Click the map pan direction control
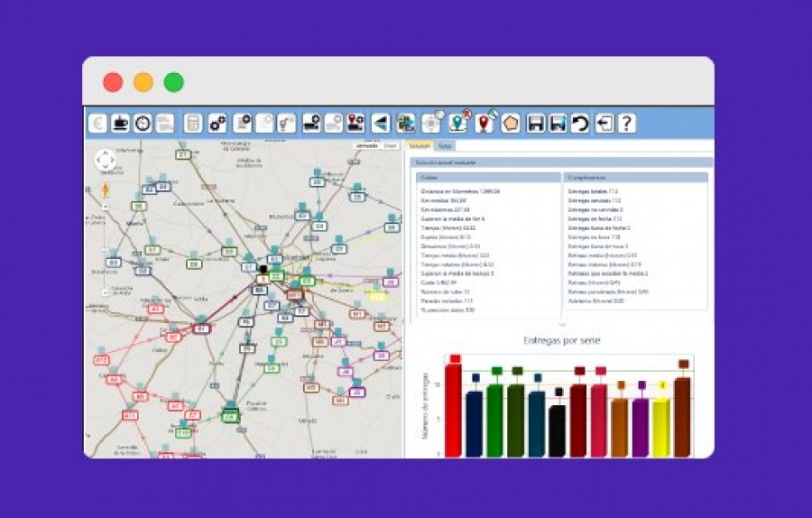 pos(106,160)
